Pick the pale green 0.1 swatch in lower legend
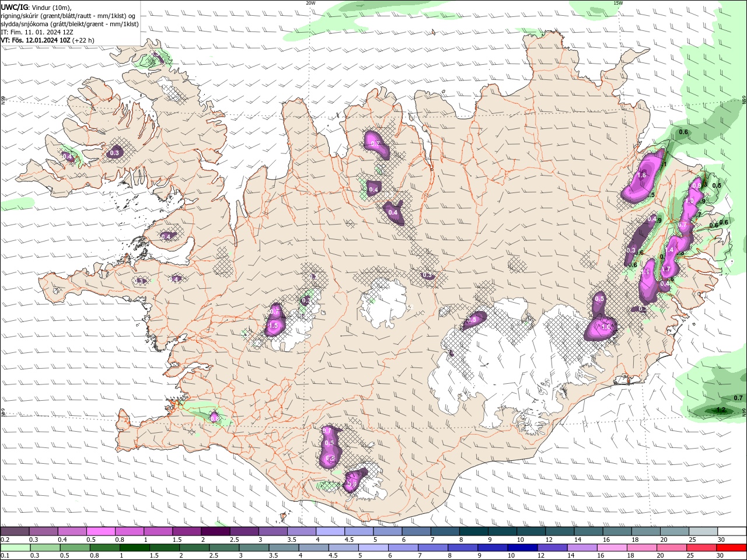Image resolution: width=747 pixels, height=560 pixels. point(16,548)
